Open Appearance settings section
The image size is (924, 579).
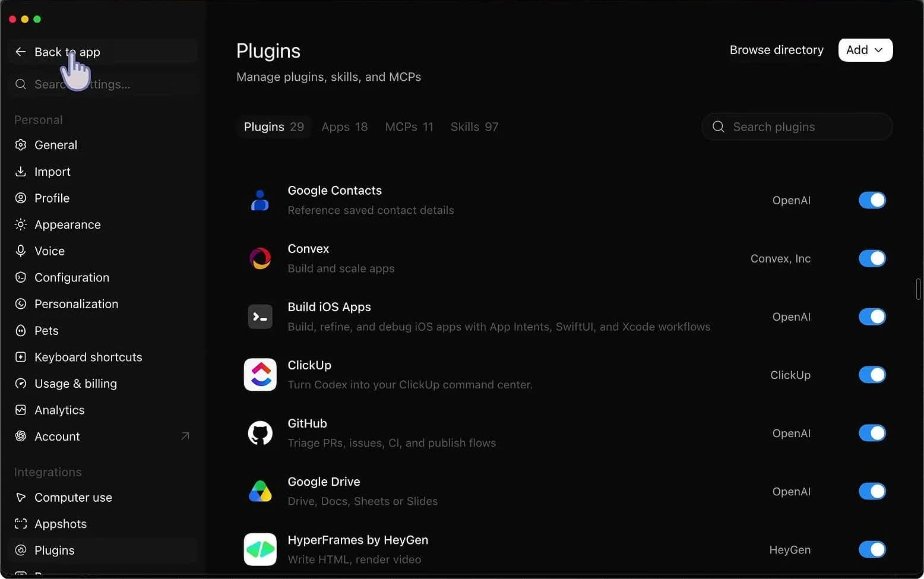tap(103, 224)
